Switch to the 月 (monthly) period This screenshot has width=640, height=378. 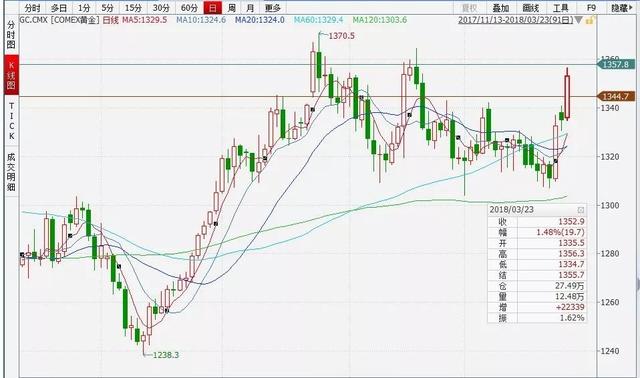pos(250,8)
